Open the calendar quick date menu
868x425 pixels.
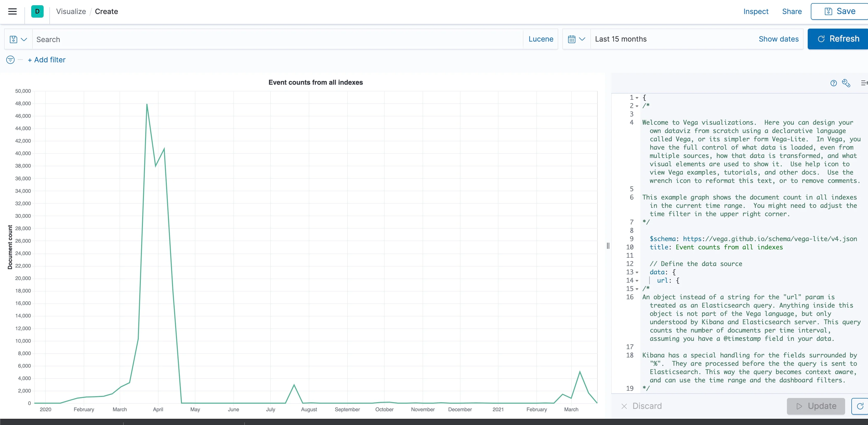(x=576, y=39)
